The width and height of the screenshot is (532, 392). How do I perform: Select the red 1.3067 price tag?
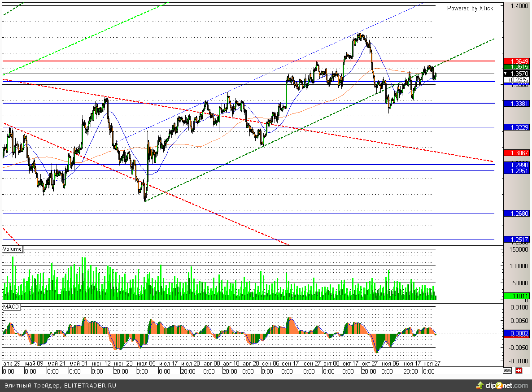(x=517, y=152)
